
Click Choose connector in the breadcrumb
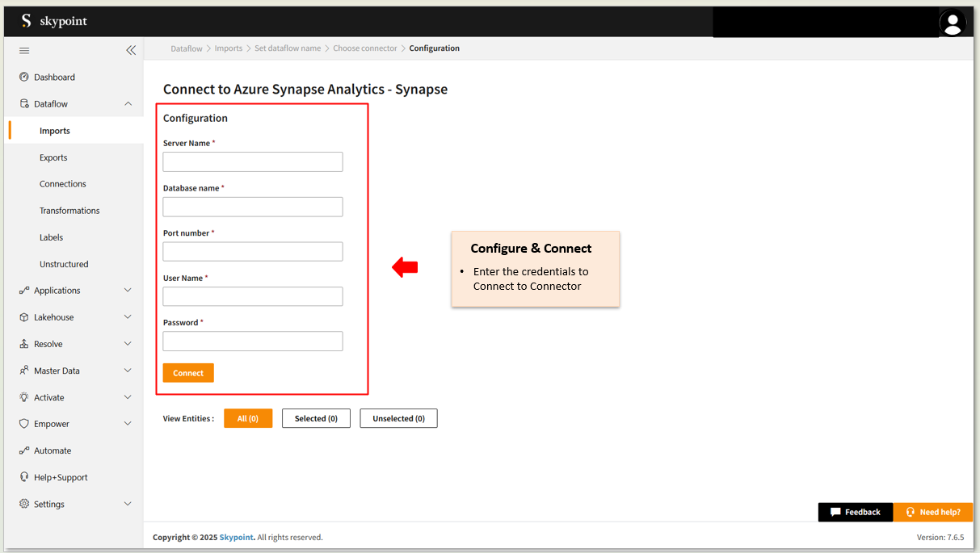365,48
